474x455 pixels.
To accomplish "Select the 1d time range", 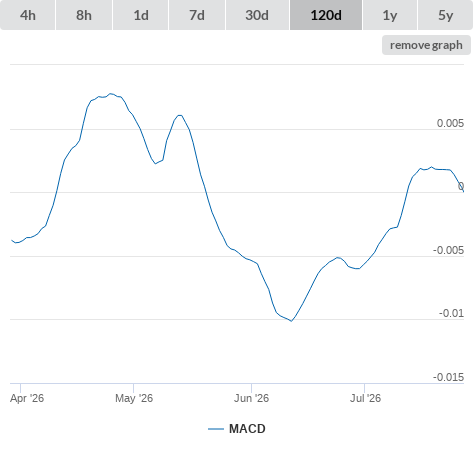I will (x=141, y=15).
